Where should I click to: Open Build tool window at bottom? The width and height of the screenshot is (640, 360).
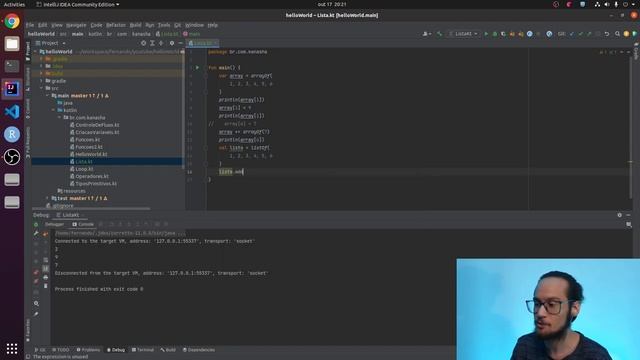pos(168,350)
